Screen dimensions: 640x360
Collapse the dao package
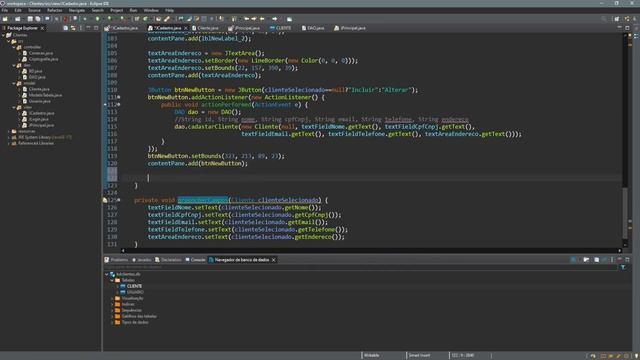(14, 65)
